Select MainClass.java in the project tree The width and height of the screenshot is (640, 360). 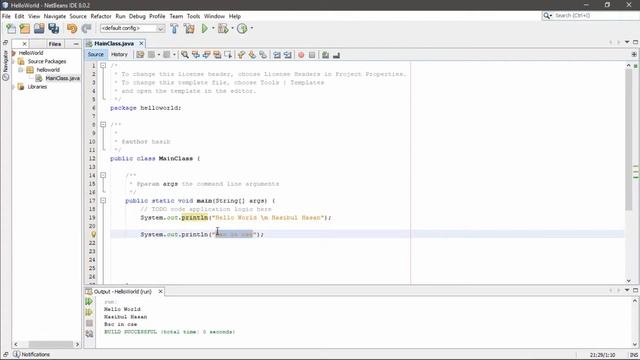[x=62, y=78]
